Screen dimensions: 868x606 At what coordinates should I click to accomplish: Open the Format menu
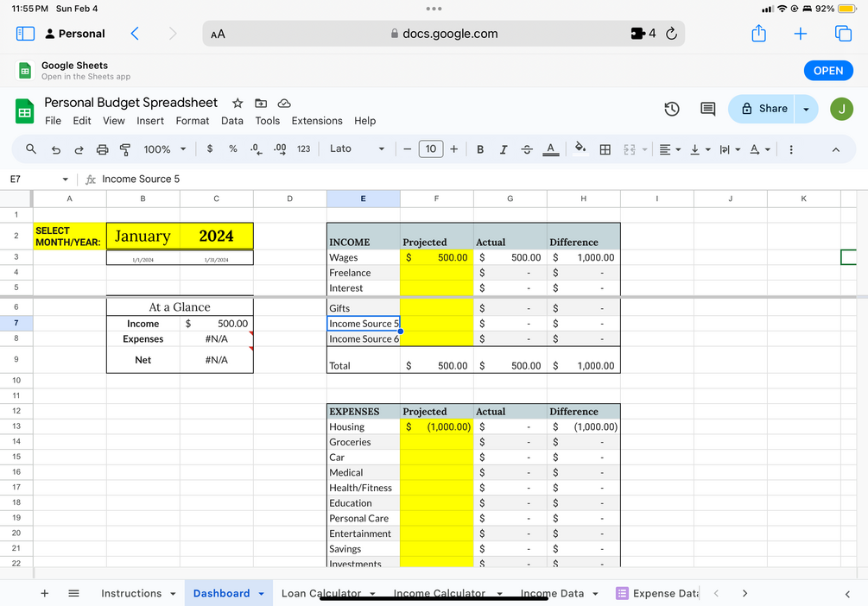click(x=193, y=121)
